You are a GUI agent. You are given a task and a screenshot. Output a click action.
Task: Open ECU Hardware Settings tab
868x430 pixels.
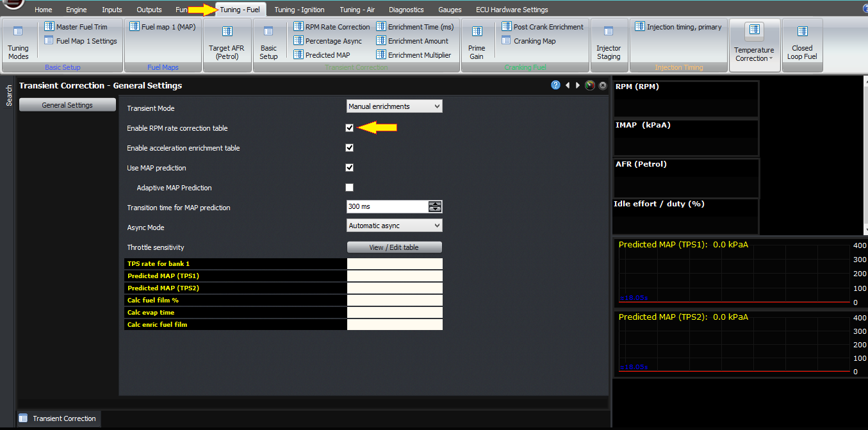512,10
